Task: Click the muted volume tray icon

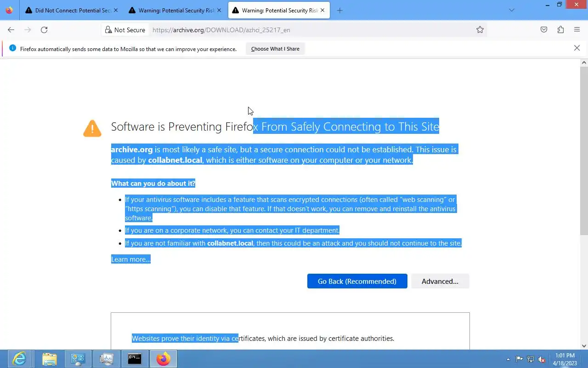Action: pyautogui.click(x=542, y=359)
